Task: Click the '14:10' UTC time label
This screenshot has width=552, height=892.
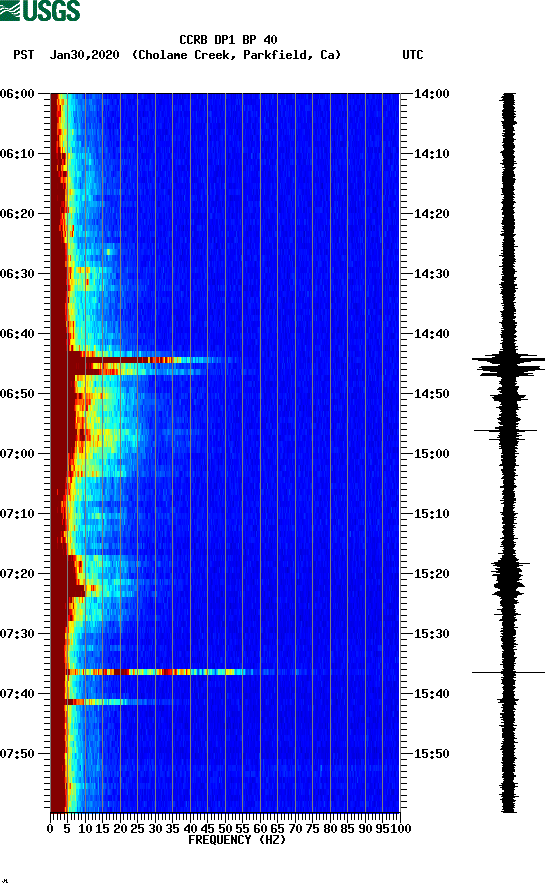Action: [x=431, y=154]
